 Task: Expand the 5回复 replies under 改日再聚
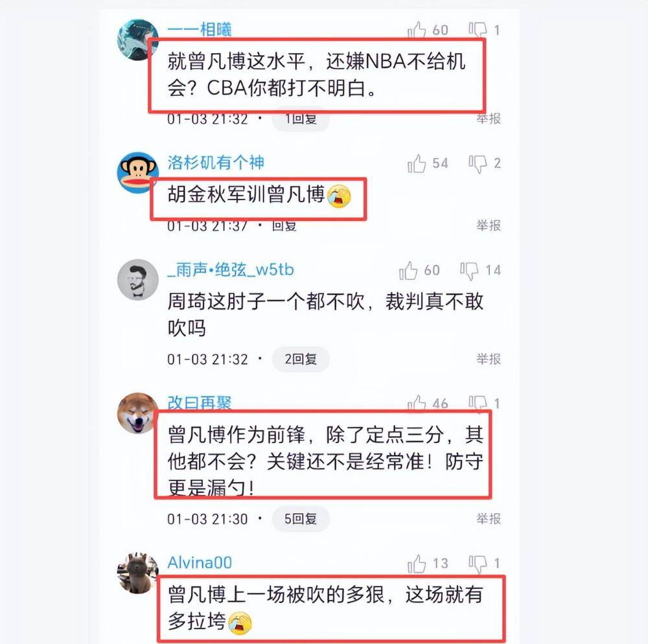[x=301, y=519]
